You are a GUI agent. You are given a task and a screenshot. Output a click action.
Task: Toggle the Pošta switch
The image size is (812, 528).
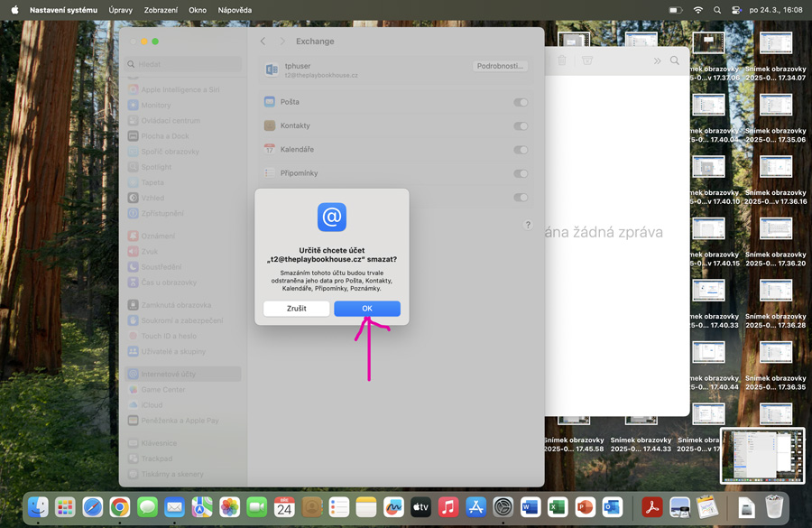521,102
